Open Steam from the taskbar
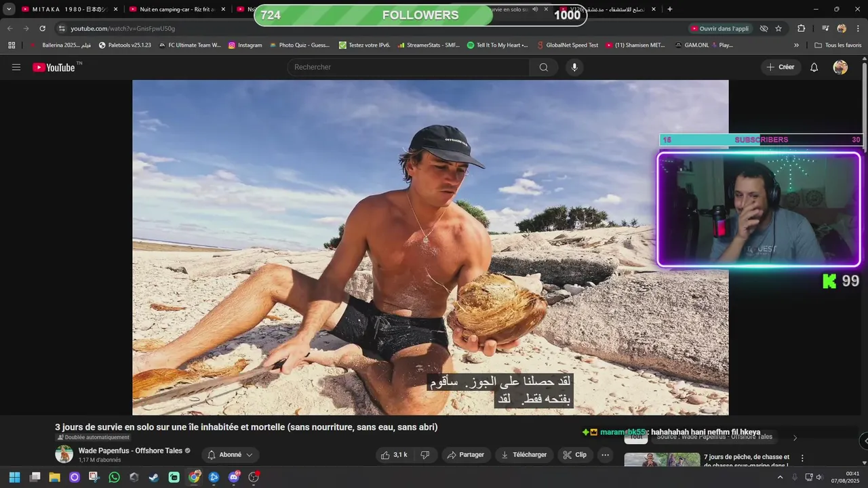The height and width of the screenshot is (488, 868). pyautogui.click(x=154, y=477)
